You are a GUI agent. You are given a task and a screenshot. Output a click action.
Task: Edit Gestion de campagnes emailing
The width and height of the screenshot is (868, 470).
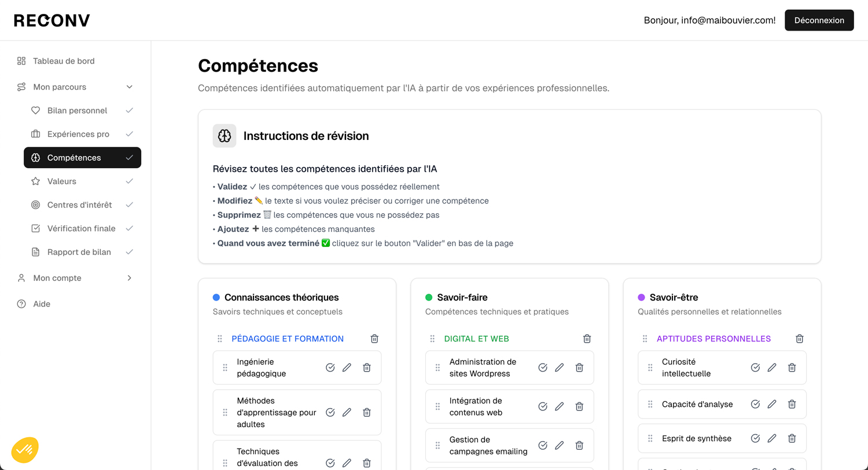tap(559, 446)
